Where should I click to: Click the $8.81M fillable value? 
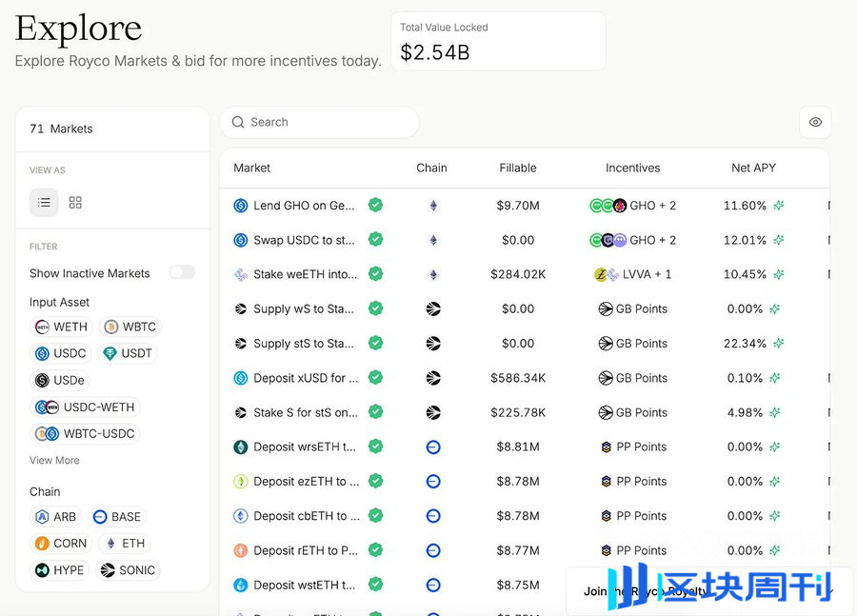(518, 447)
